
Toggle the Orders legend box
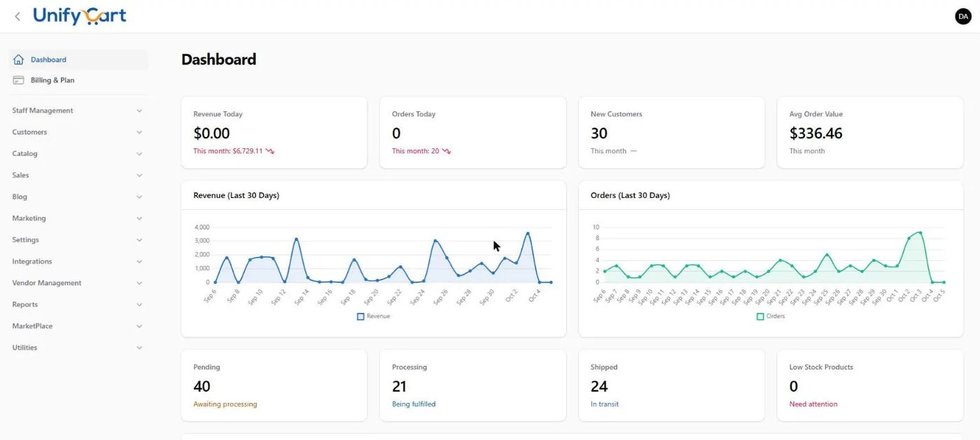coord(760,316)
